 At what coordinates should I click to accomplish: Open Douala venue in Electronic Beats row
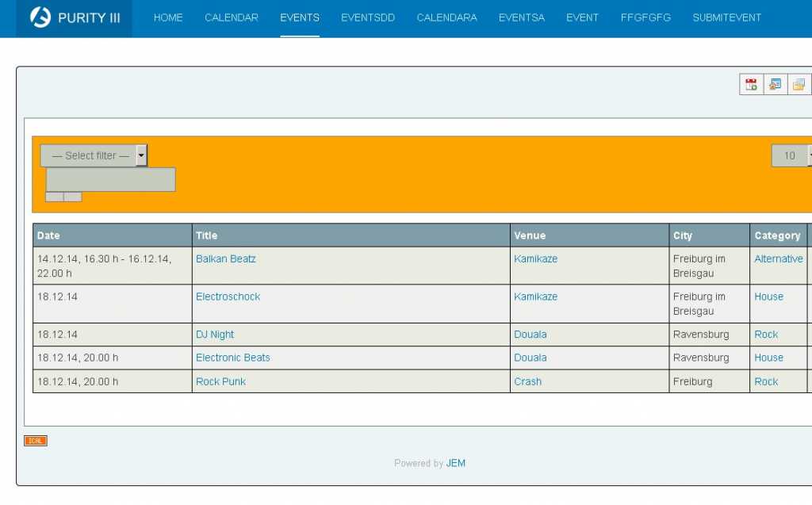tap(530, 358)
